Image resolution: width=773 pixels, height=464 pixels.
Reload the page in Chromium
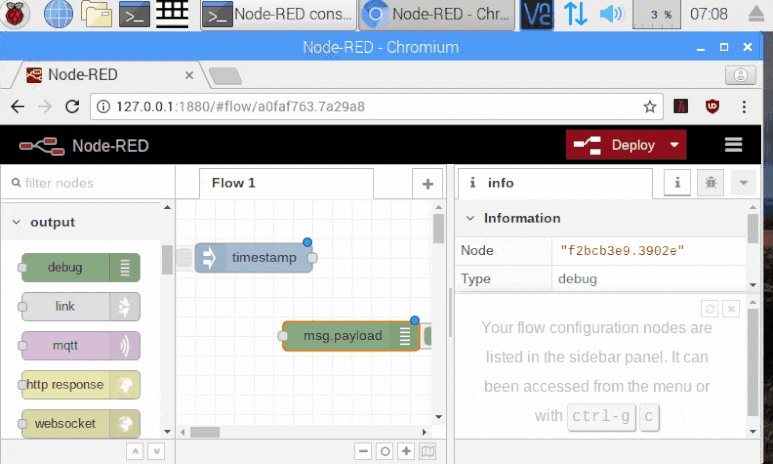[x=72, y=106]
